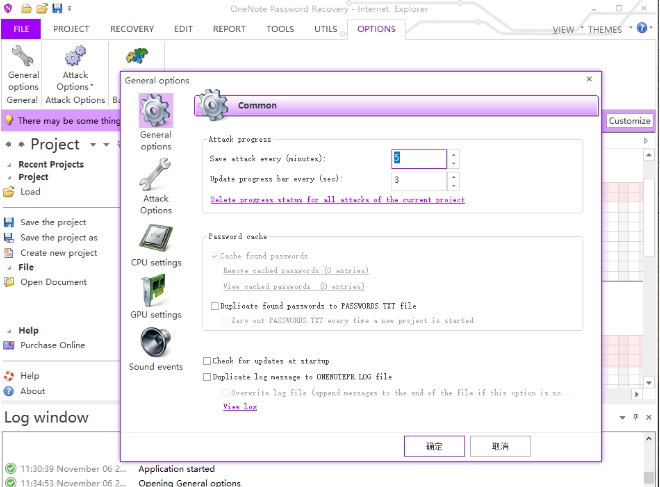660x487 pixels.
Task: Close the General options dialog
Action: pyautogui.click(x=589, y=79)
